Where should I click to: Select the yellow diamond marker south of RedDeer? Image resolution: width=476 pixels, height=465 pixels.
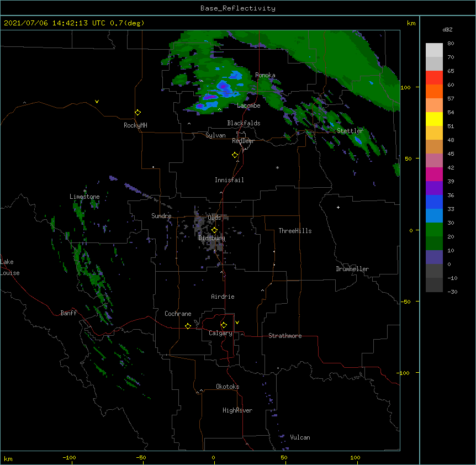235,155
